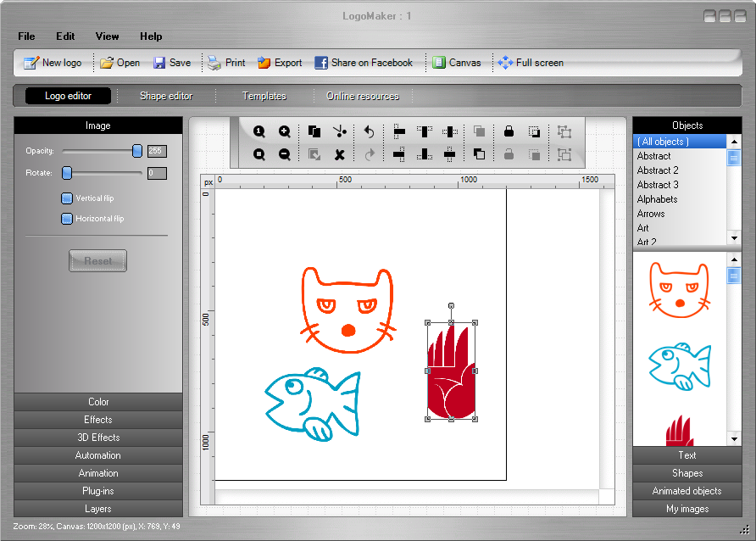Click the Opacity slider handle
The width and height of the screenshot is (756, 541).
click(x=137, y=151)
